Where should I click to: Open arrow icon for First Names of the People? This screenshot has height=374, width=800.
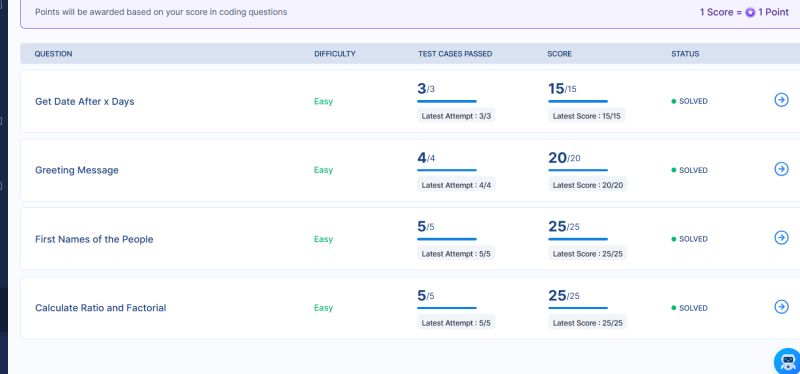click(781, 238)
